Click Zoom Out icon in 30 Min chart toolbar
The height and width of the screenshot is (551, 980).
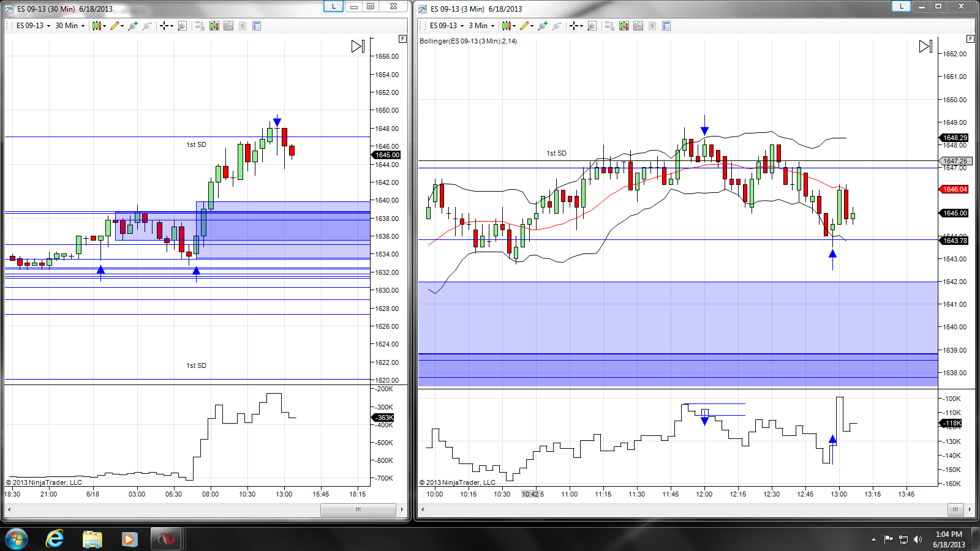(147, 26)
